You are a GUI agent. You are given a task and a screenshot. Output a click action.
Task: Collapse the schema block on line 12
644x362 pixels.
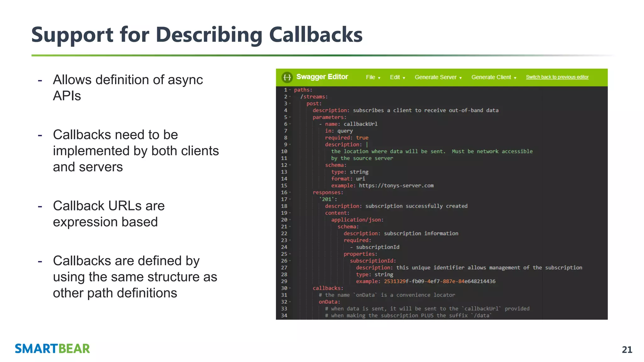(x=290, y=165)
